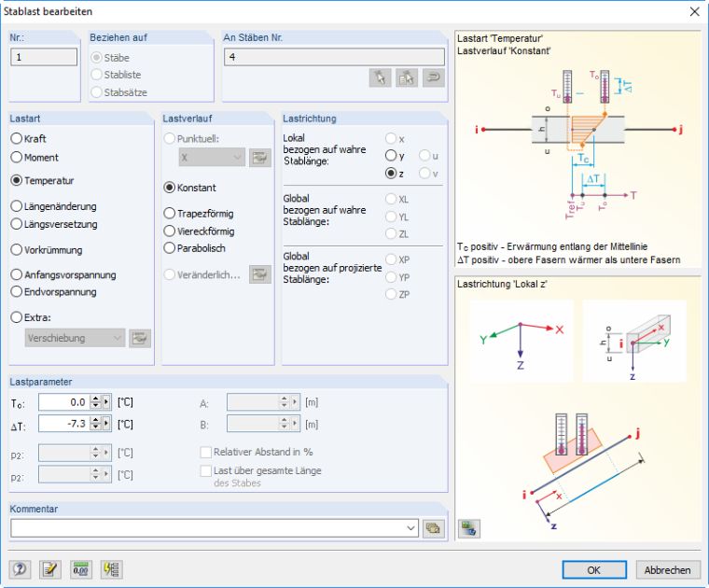Choose Viereckförmig load distribution

(200, 231)
